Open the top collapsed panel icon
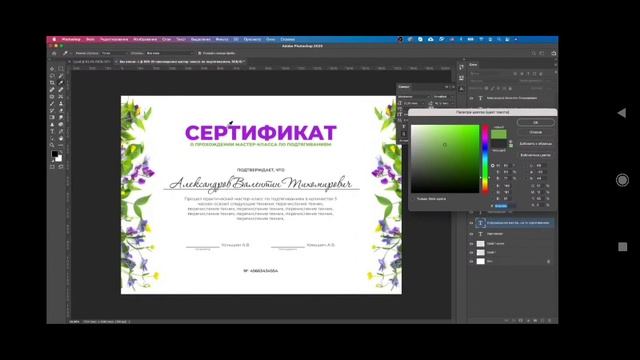640x360 pixels. point(461,67)
